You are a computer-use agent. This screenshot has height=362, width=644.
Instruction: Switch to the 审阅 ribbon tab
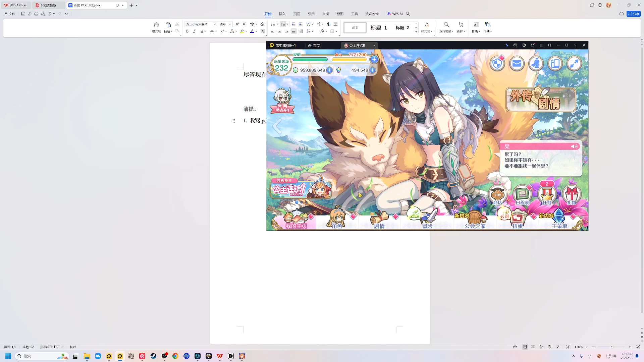[325, 14]
